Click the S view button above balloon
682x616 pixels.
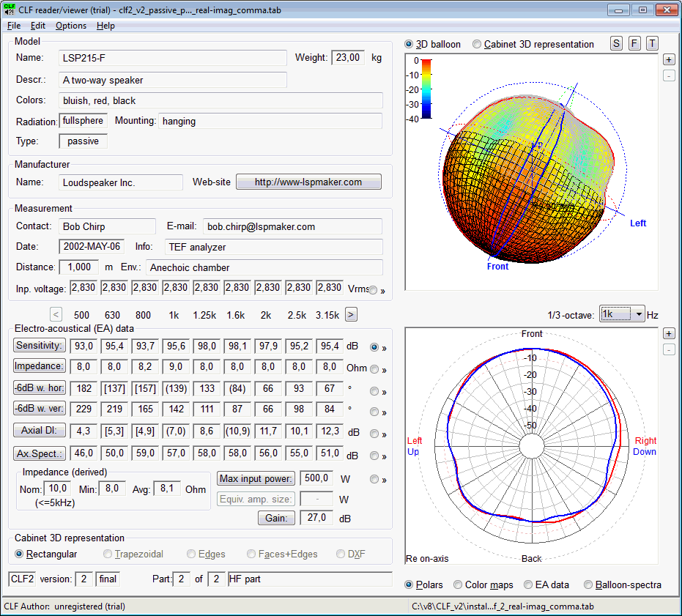[x=616, y=43]
